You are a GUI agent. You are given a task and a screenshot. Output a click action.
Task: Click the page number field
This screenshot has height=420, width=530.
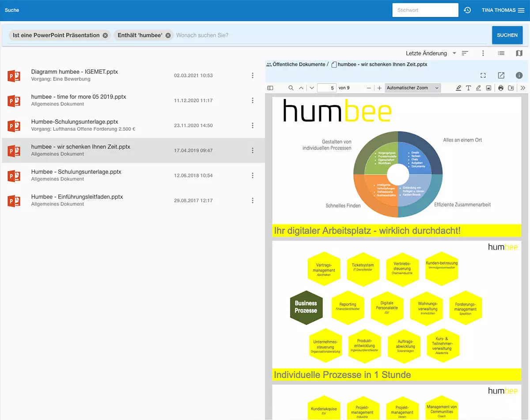point(326,88)
